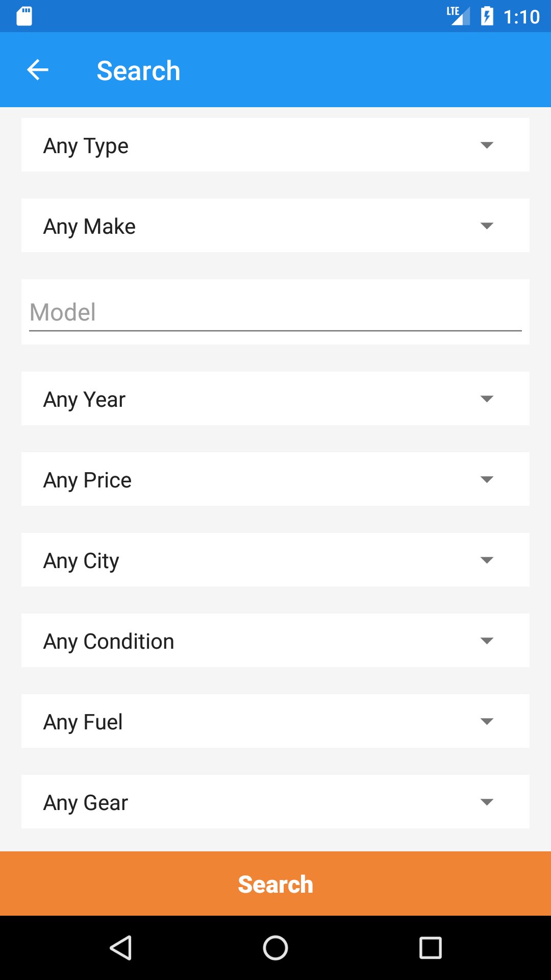
Task: Click the arrow beside Any Type
Action: tap(487, 145)
